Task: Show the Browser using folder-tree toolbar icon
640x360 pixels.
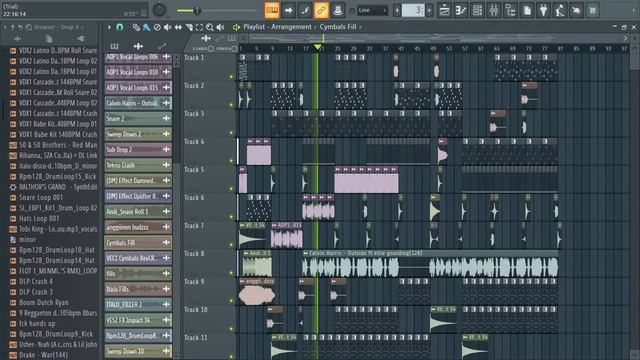Action: pos(510,11)
